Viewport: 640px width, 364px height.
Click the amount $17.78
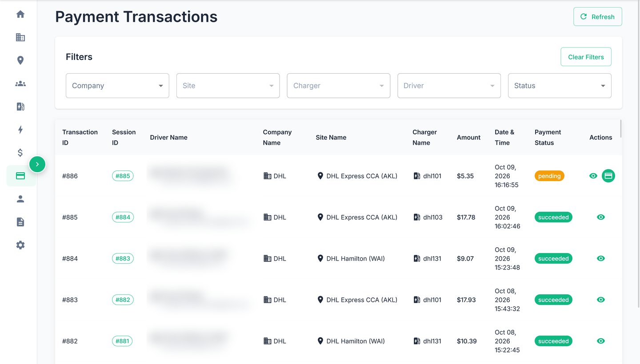(x=466, y=217)
